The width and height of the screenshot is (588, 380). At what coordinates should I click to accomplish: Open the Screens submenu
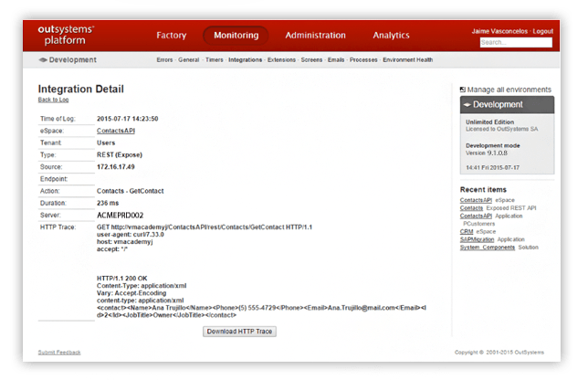(x=311, y=60)
